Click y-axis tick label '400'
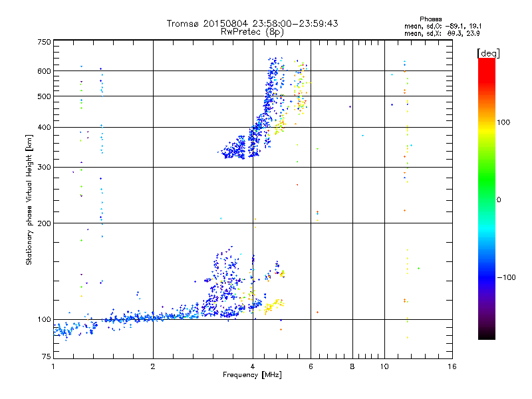This screenshot has height=399, width=532. [x=45, y=127]
